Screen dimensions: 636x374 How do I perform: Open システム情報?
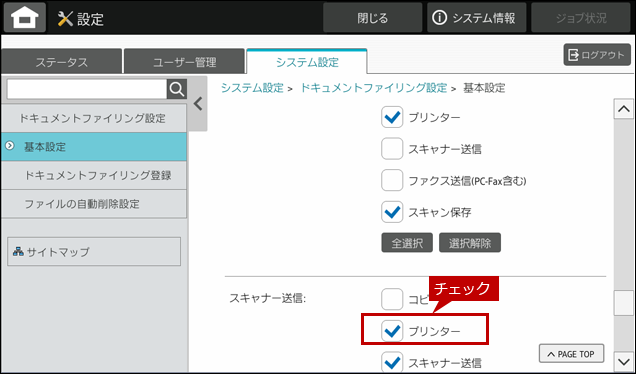(477, 18)
